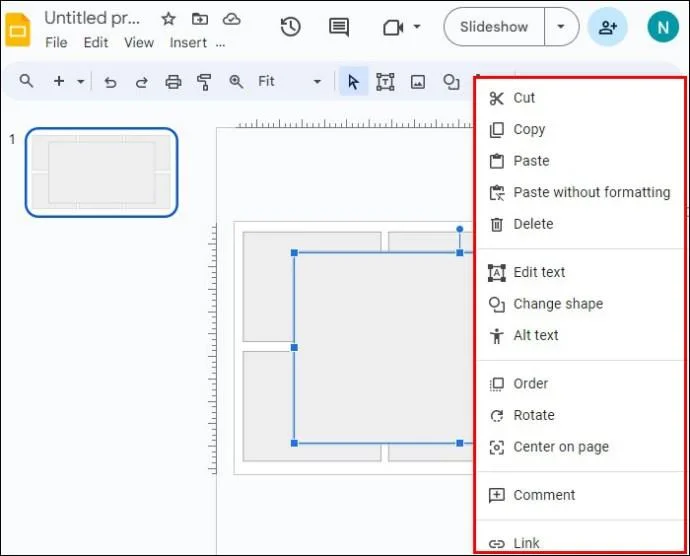Click the left-middle resize handle
The width and height of the screenshot is (690, 556).
coord(294,348)
